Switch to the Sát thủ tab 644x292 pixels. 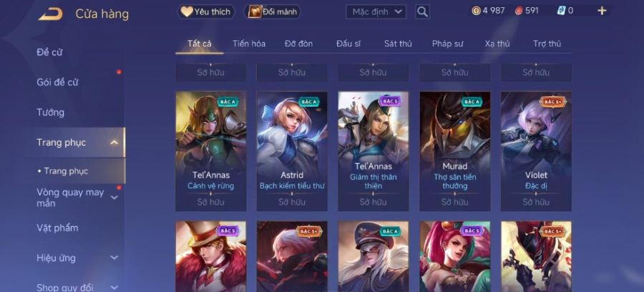pos(398,44)
